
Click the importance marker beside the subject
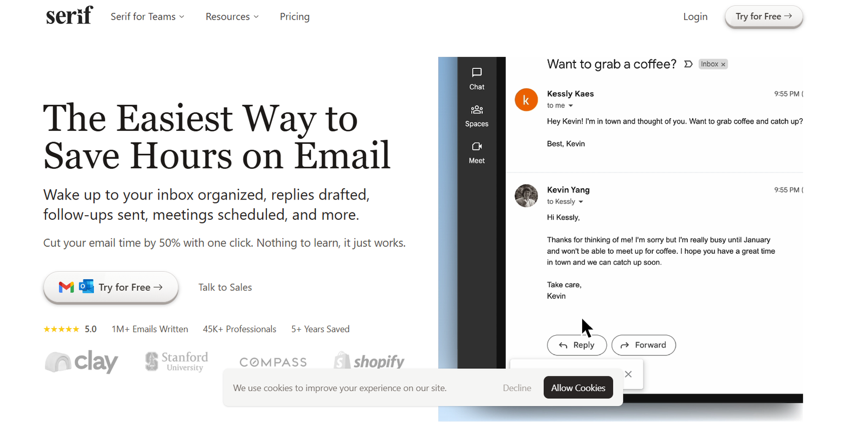click(x=688, y=64)
